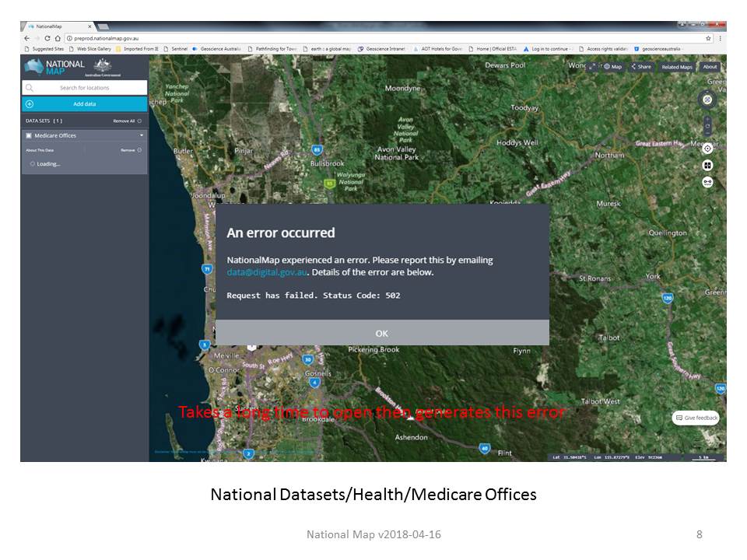This screenshot has height=560, width=747.
Task: Click the Give feedback button
Action: (696, 418)
